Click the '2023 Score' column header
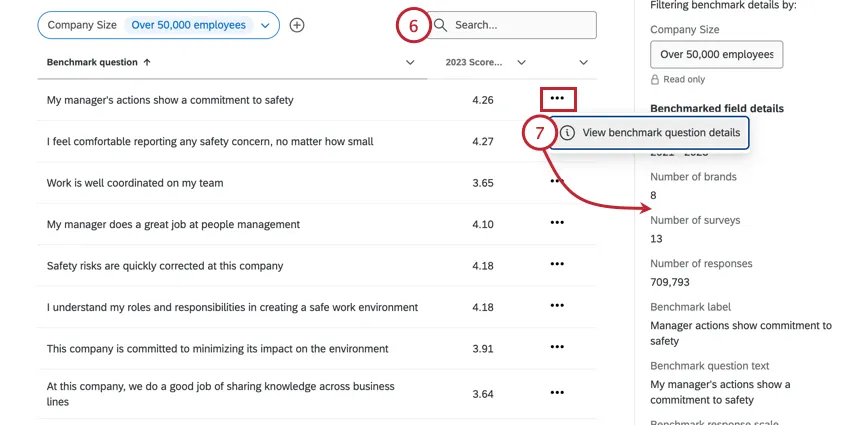Viewport: 850px width, 425px height. (x=473, y=62)
